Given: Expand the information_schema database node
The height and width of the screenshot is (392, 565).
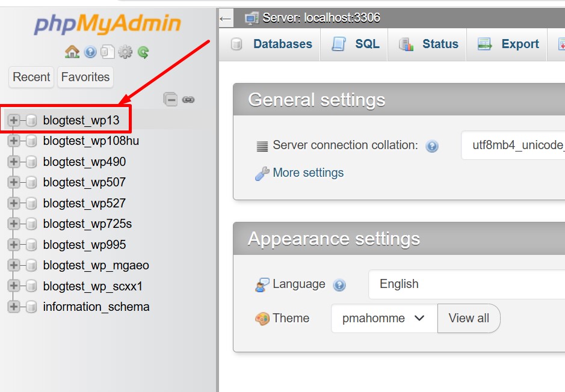Looking at the screenshot, I should [x=14, y=307].
